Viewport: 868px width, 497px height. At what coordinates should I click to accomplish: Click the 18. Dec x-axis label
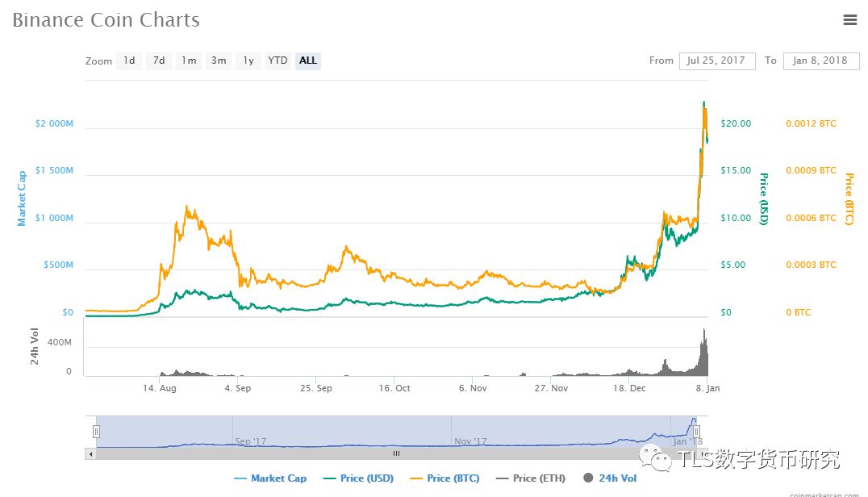click(x=629, y=388)
